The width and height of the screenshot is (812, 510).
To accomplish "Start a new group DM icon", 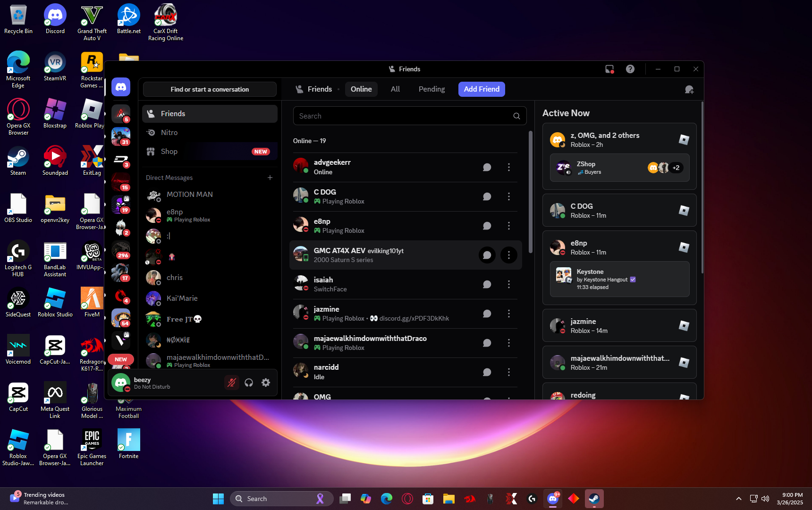I will click(x=689, y=89).
